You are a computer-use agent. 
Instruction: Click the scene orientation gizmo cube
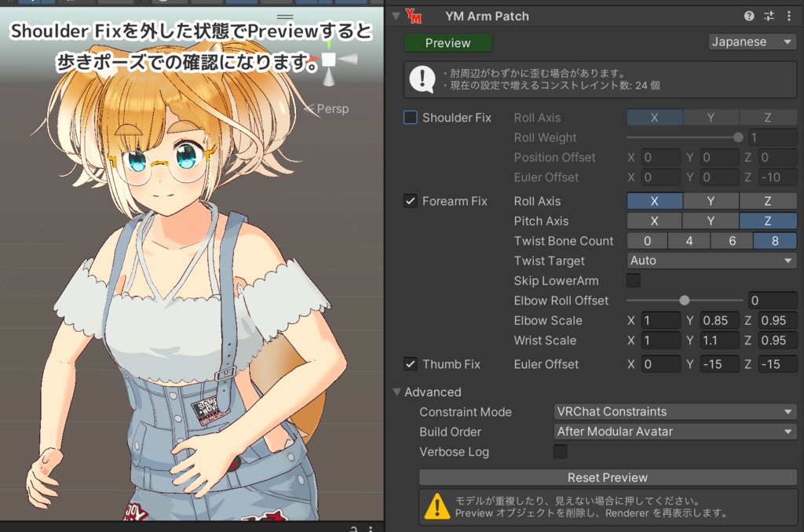(329, 60)
